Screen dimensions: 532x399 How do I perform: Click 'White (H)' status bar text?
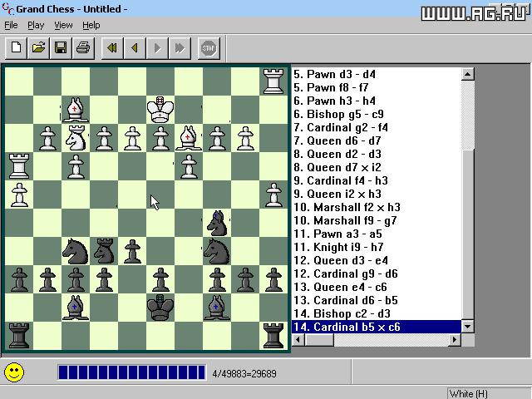[468, 393]
